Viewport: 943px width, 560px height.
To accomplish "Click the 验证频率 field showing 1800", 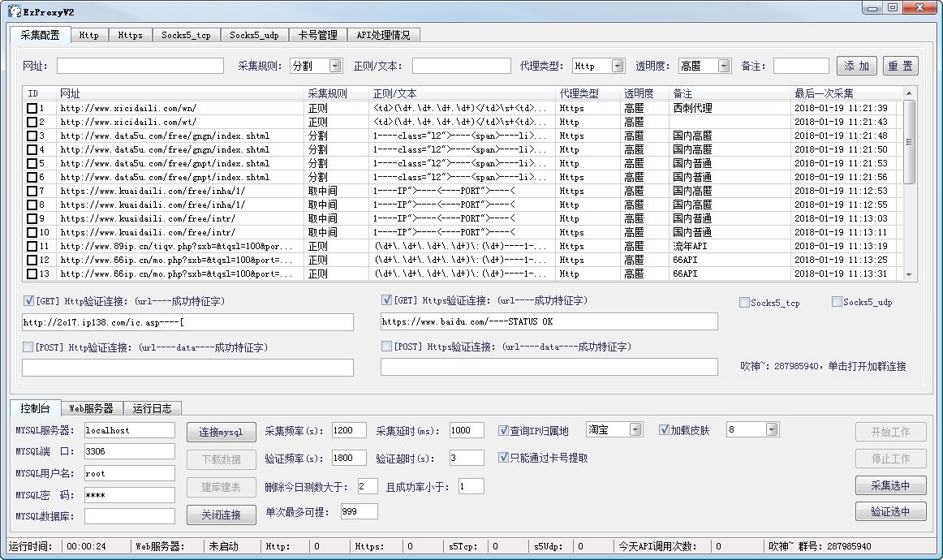I will [x=349, y=458].
